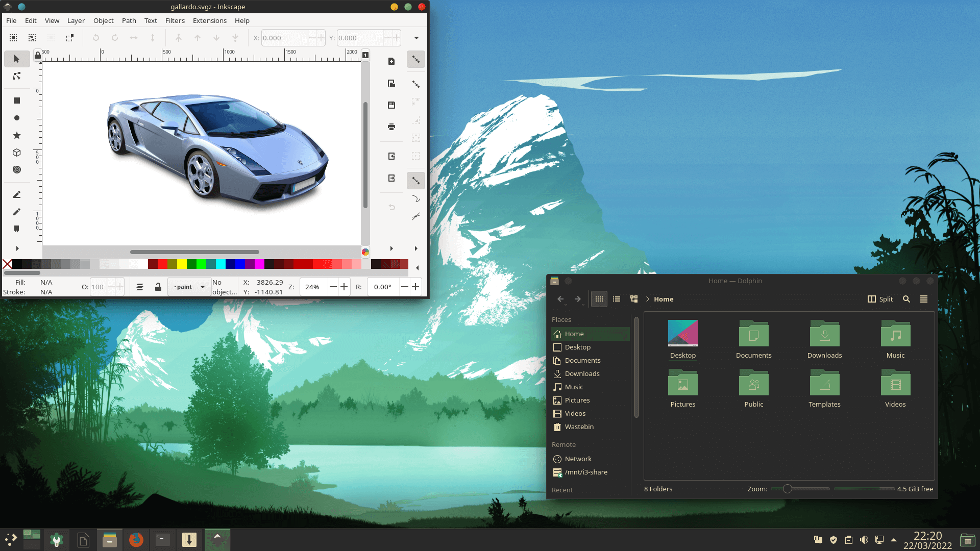
Task: Expand selector toolbar overflow arrow
Action: click(x=416, y=38)
